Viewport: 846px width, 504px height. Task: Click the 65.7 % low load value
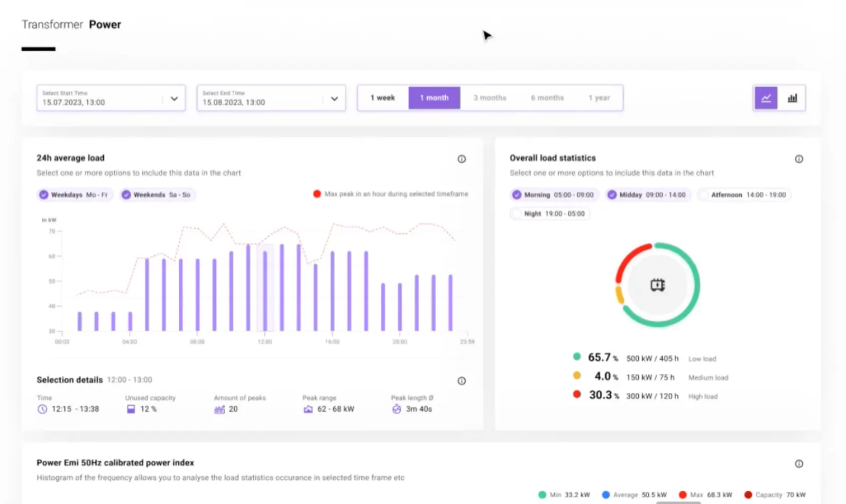(603, 358)
